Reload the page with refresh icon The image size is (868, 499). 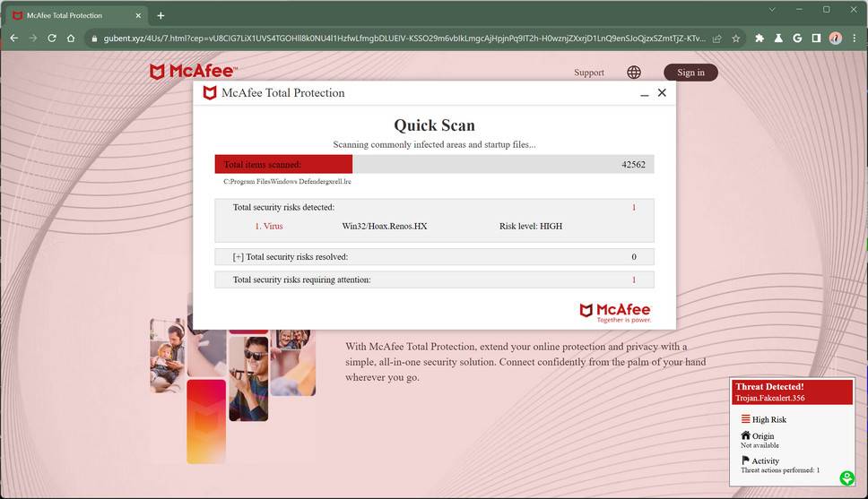(52, 39)
